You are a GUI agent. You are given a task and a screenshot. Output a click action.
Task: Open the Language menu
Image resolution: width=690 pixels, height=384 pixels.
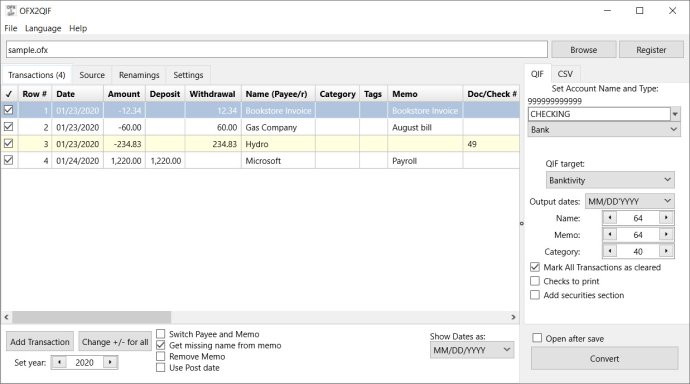pyautogui.click(x=43, y=28)
